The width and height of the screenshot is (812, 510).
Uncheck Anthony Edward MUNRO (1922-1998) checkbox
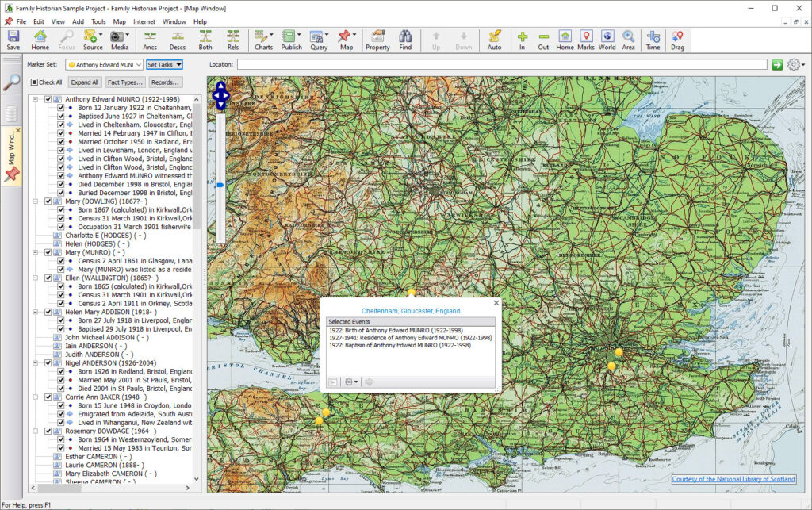(x=48, y=99)
